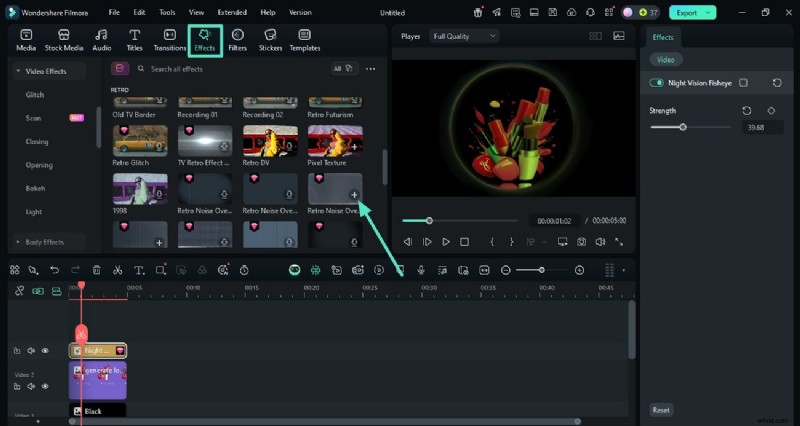
Task: Open the All effects filter dropdown
Action: 342,69
